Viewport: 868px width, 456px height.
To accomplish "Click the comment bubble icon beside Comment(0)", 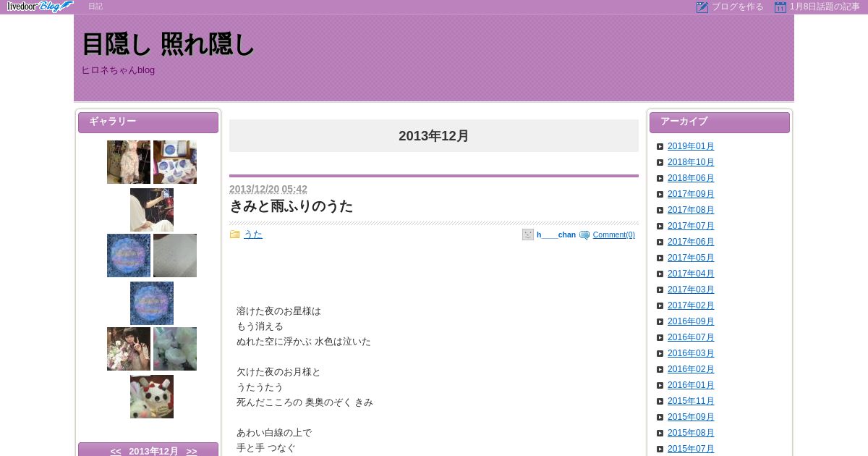I will click(584, 235).
